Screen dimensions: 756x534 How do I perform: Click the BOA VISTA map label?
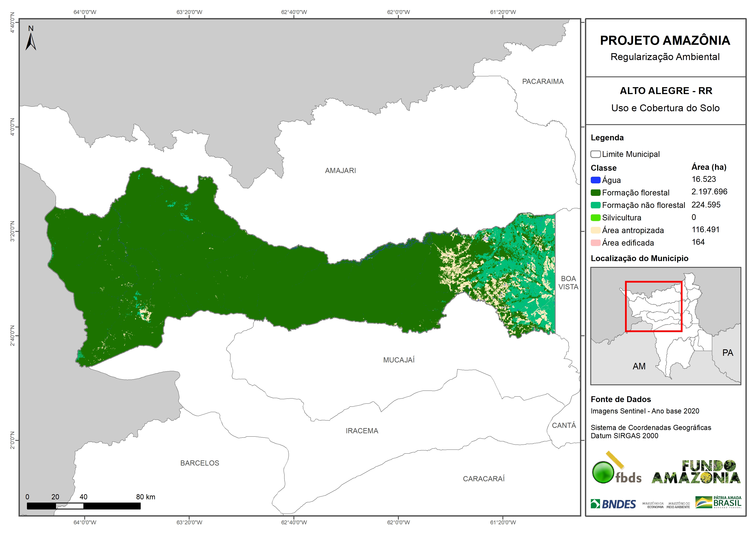[568, 283]
